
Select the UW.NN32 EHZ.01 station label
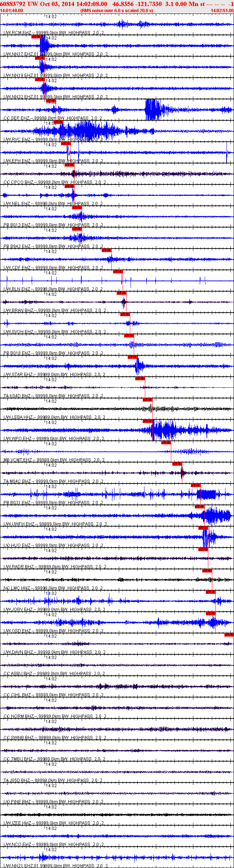click(x=21, y=97)
